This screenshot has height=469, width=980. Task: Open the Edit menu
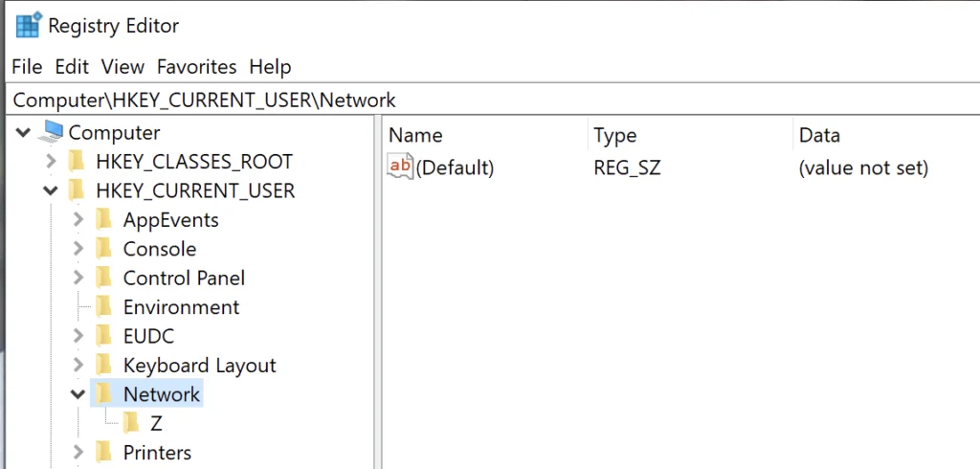72,66
